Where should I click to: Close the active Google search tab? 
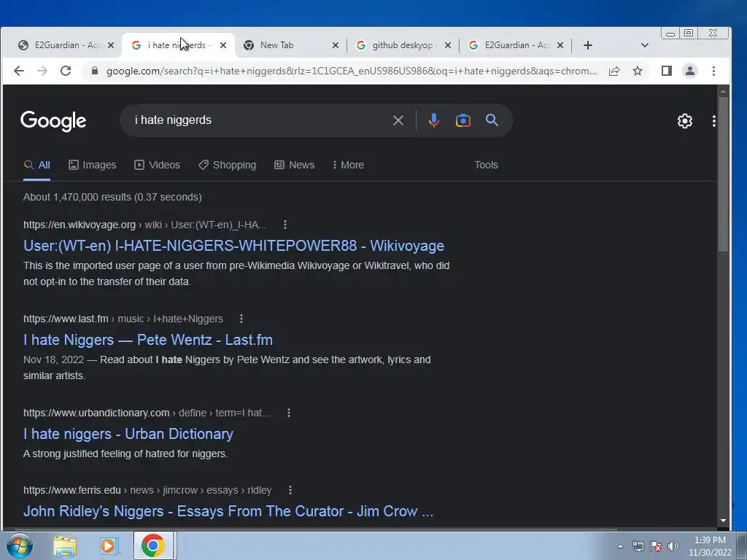(223, 45)
